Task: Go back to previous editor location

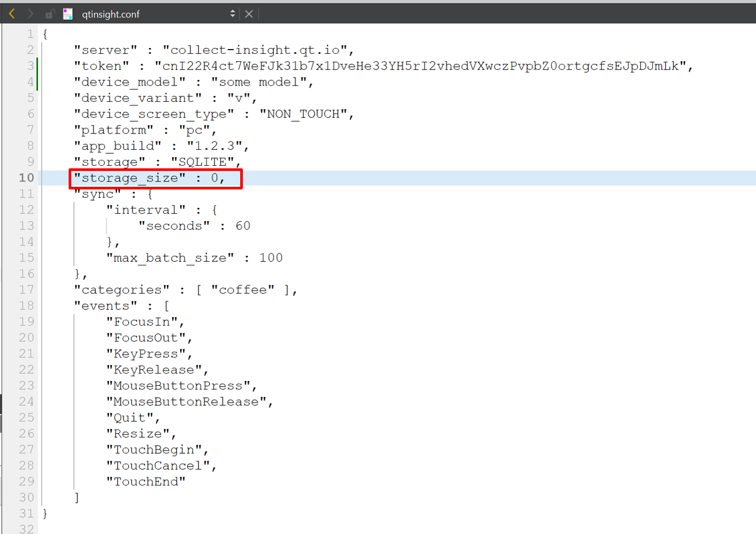Action: [12, 14]
